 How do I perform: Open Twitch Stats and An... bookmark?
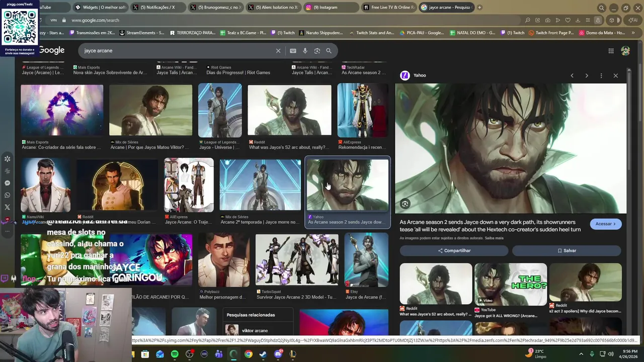371,33
